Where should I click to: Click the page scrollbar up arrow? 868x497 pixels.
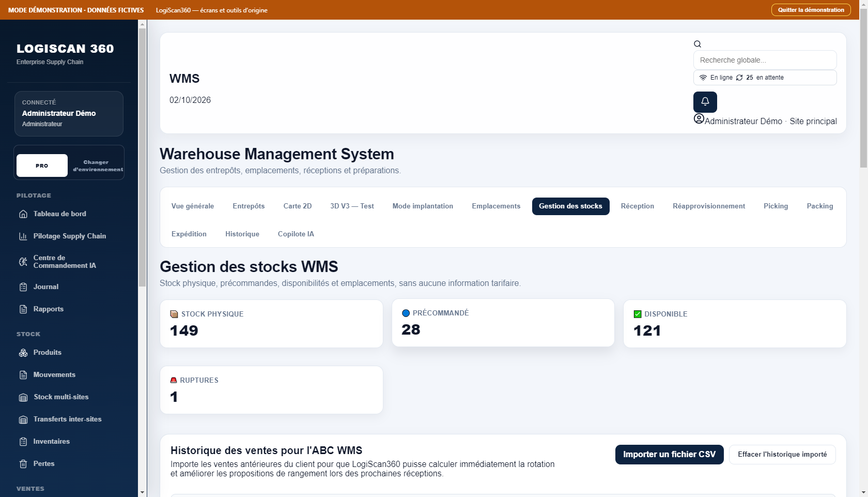point(864,5)
